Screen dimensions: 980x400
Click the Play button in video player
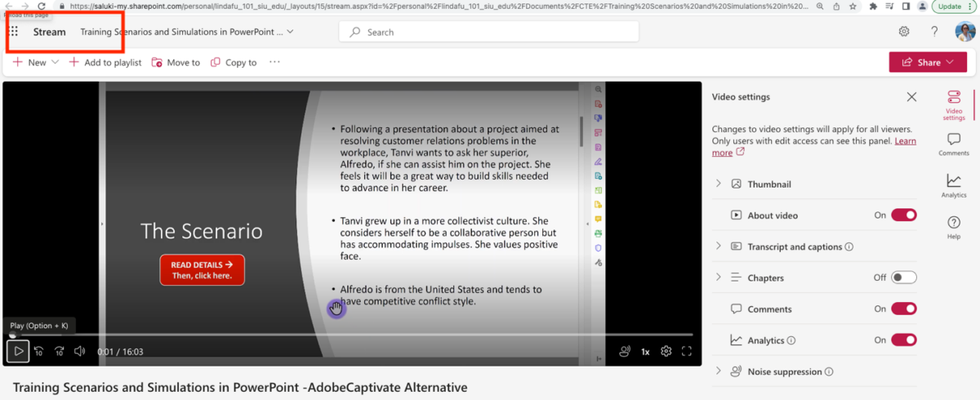(x=18, y=351)
